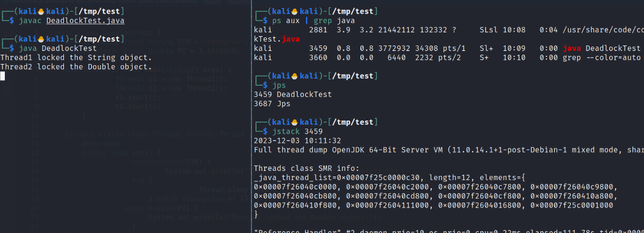Click the 'grep --color=auto' text
The image size is (644, 233).
pos(602,58)
